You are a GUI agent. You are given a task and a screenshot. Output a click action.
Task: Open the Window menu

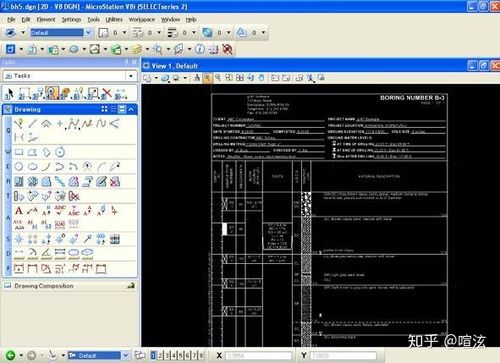(x=170, y=20)
